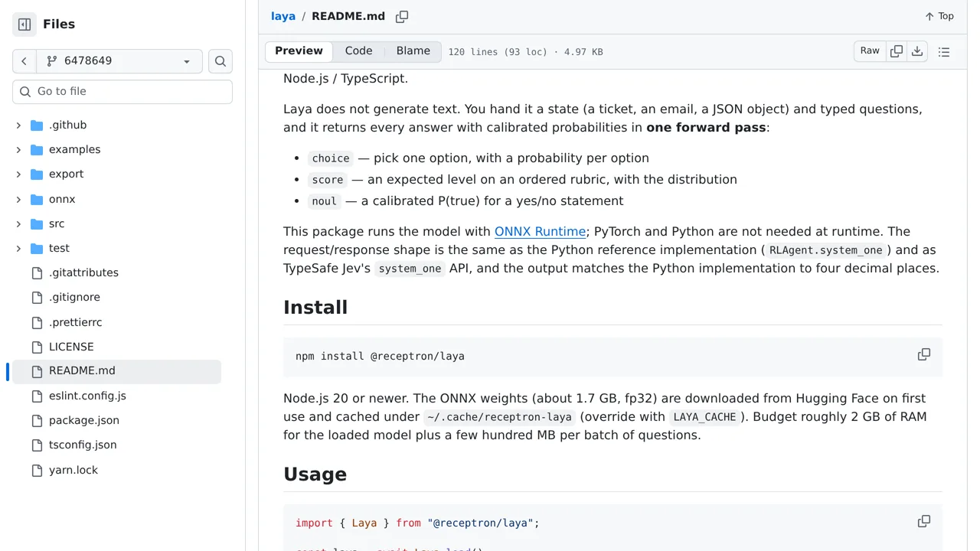Screen dimensions: 980x551
Task: Expand the examples folder chevron
Action: (x=18, y=150)
